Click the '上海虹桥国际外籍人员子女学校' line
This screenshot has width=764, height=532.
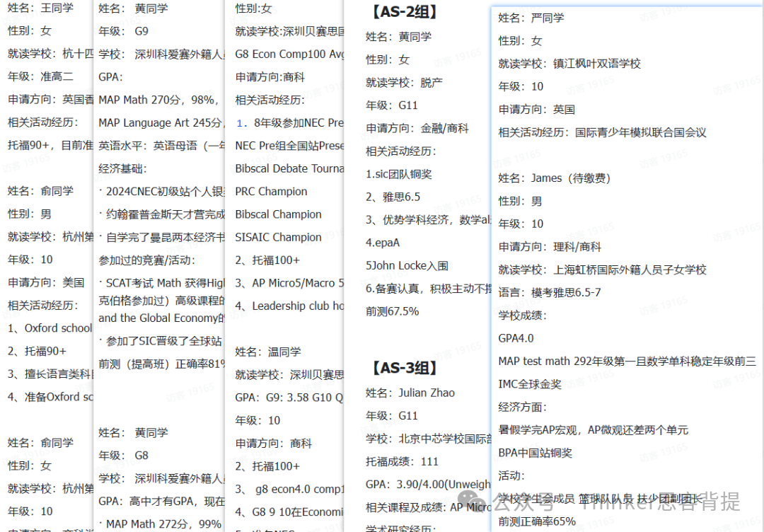(x=602, y=270)
